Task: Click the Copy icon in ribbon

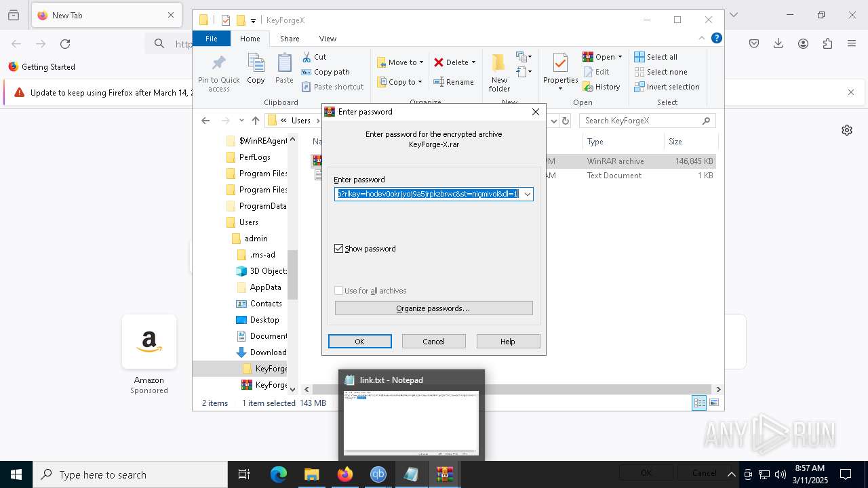Action: [256, 69]
